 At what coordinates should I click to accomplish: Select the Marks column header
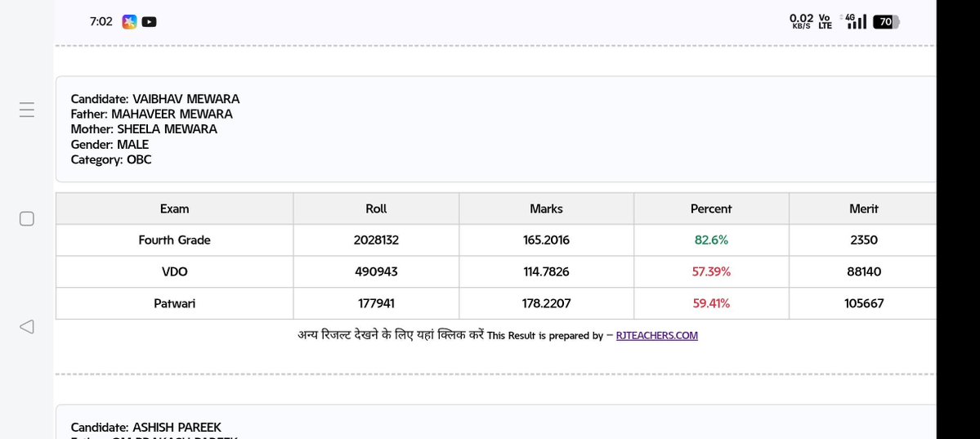click(546, 208)
